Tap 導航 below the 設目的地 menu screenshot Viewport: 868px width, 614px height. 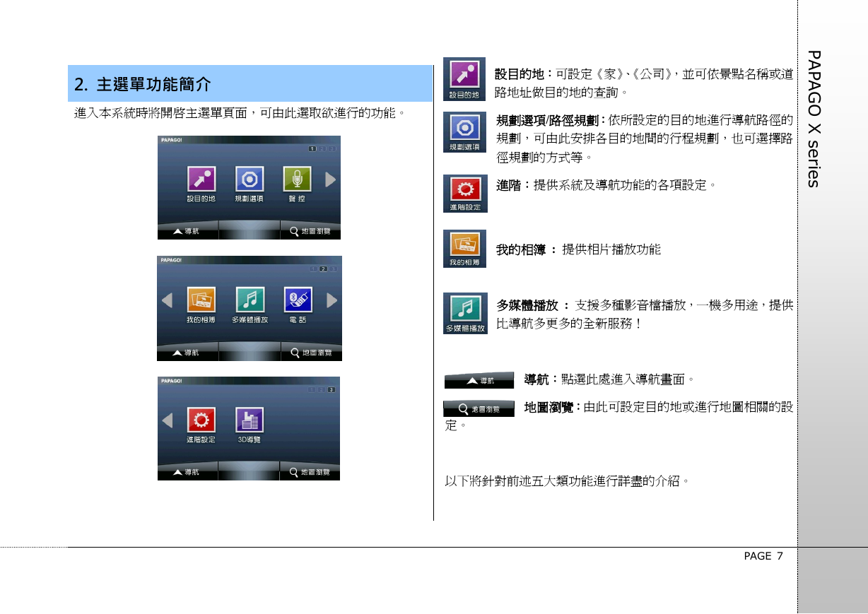click(x=187, y=231)
